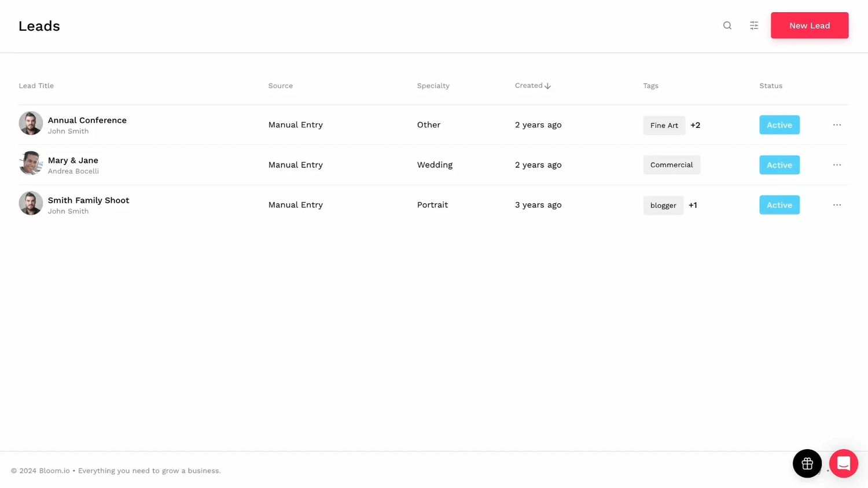Select the Fine Art tag

[x=664, y=125]
